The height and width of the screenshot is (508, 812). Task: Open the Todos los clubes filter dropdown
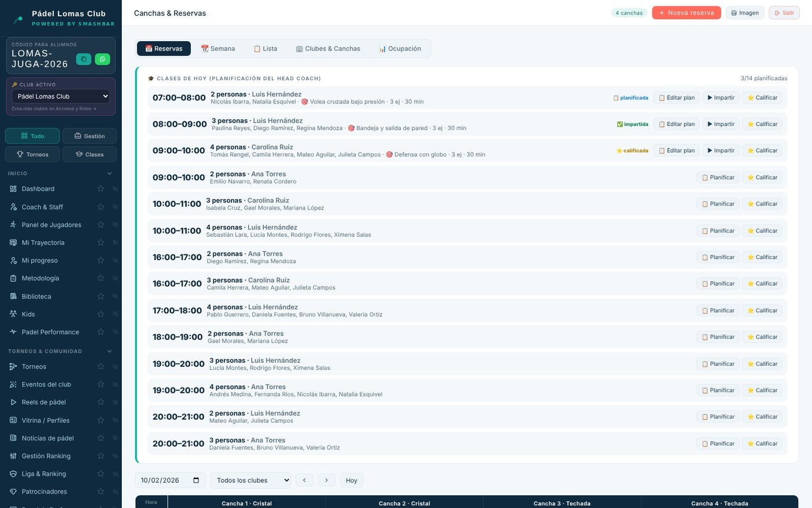click(251, 480)
